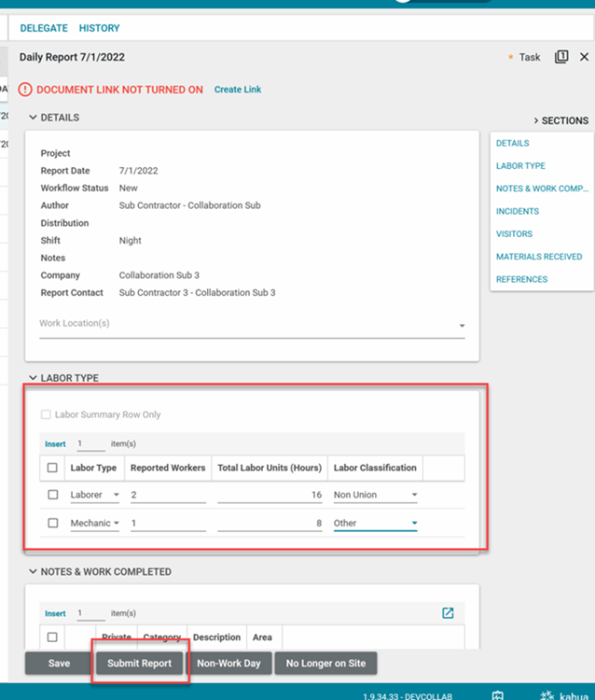Screen dimensions: 595x700
Task: Click the Submit Report button
Action: click(x=139, y=664)
